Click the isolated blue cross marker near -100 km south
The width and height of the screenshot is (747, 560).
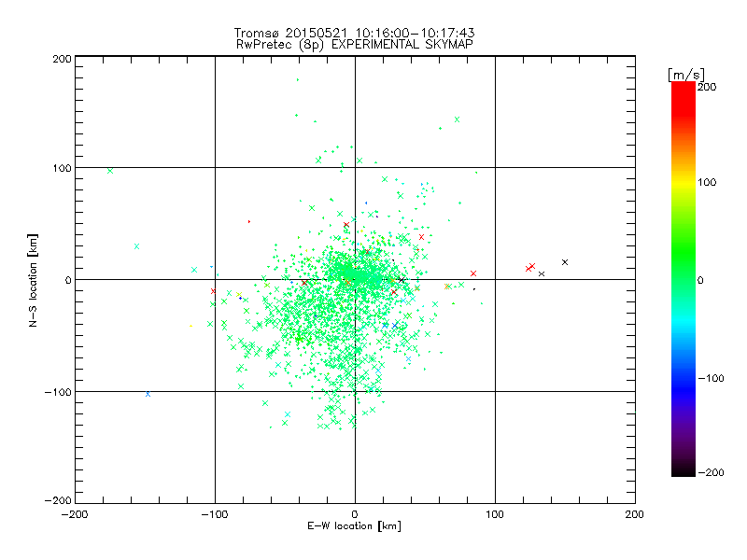click(148, 394)
